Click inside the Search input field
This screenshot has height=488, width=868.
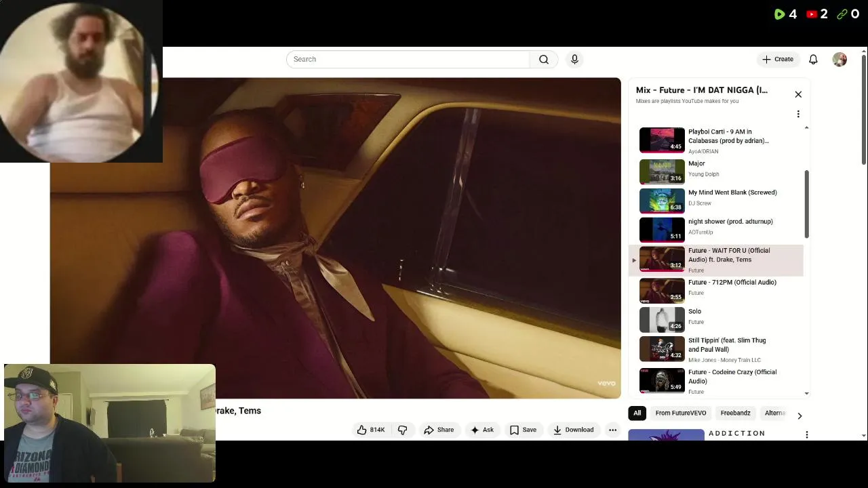point(408,60)
